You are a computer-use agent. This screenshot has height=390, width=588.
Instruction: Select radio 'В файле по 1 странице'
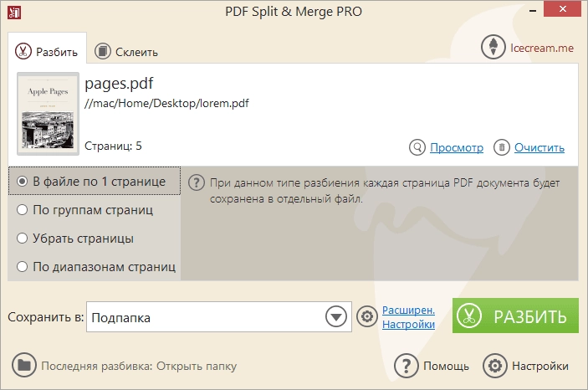tap(95, 182)
